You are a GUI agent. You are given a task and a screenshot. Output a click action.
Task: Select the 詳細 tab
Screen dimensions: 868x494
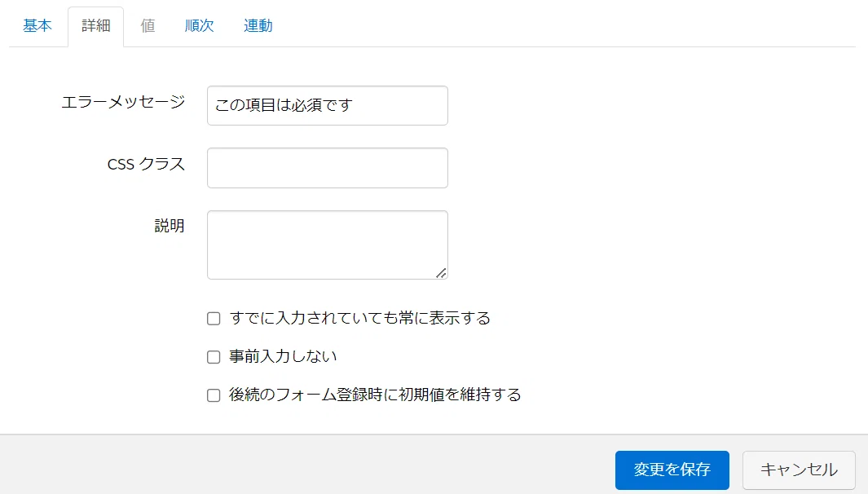pos(96,26)
